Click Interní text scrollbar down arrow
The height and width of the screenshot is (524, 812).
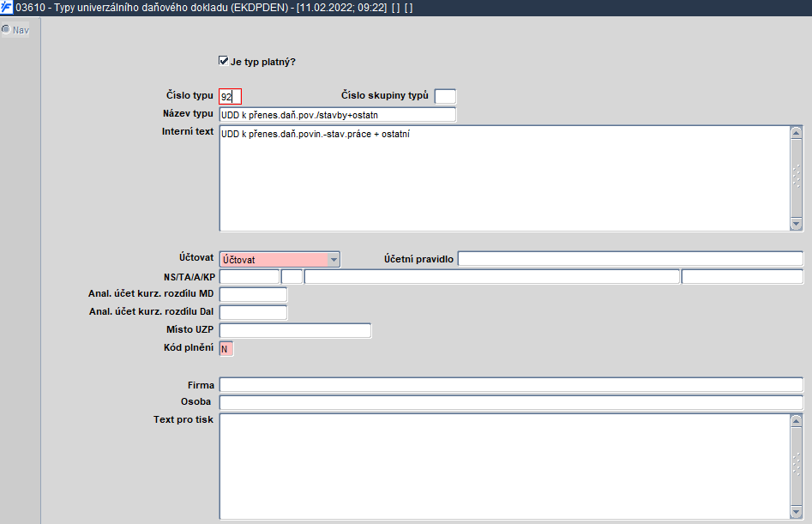pyautogui.click(x=797, y=224)
